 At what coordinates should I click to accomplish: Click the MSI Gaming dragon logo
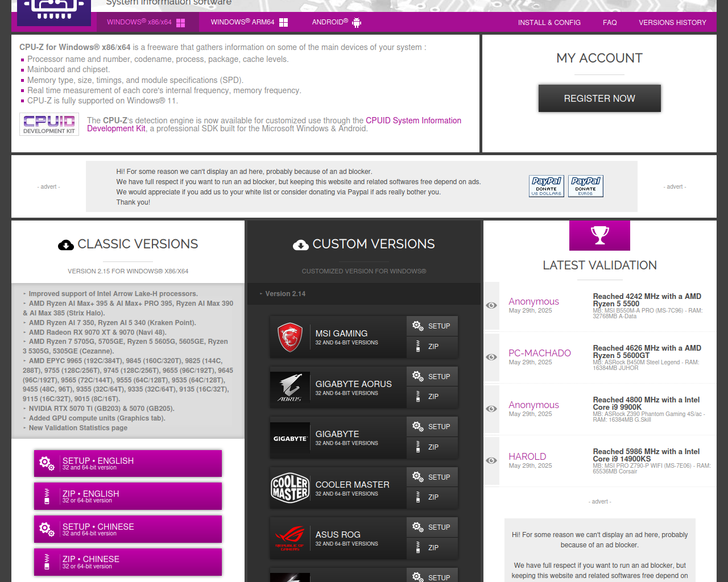coord(290,337)
